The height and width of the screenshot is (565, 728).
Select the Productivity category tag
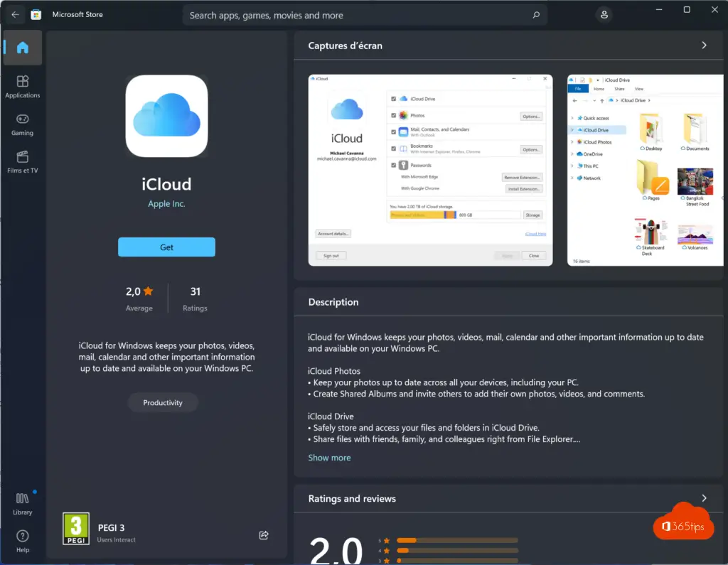[x=163, y=402]
